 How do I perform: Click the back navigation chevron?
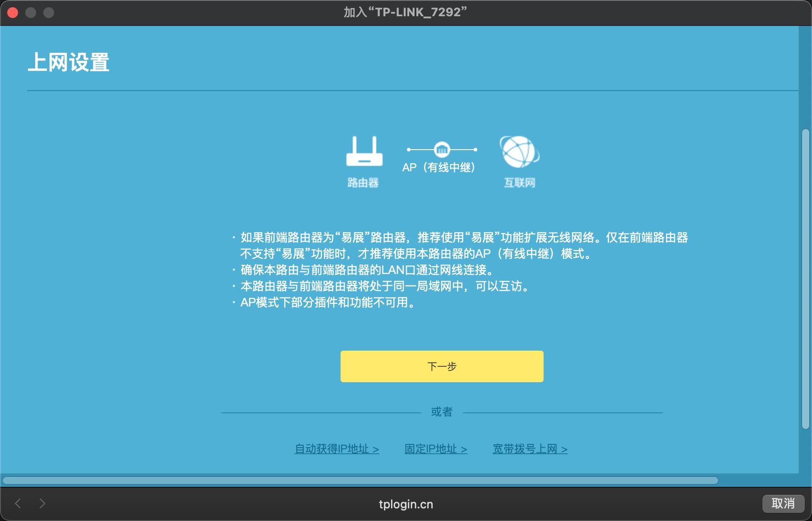tap(17, 504)
